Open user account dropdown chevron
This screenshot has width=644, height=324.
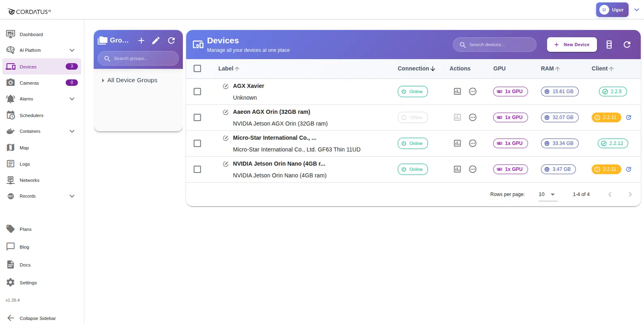[637, 10]
